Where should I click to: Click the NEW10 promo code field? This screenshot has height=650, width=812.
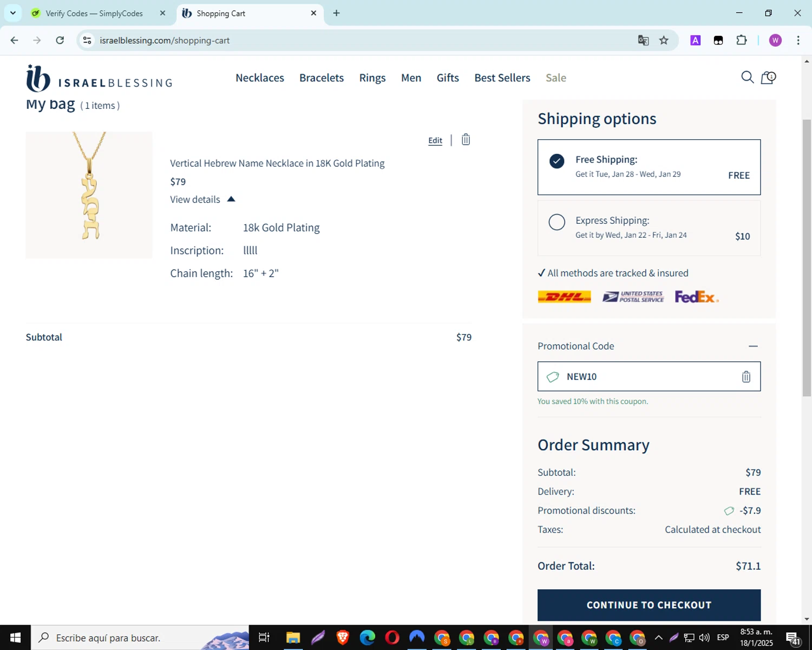coord(649,376)
